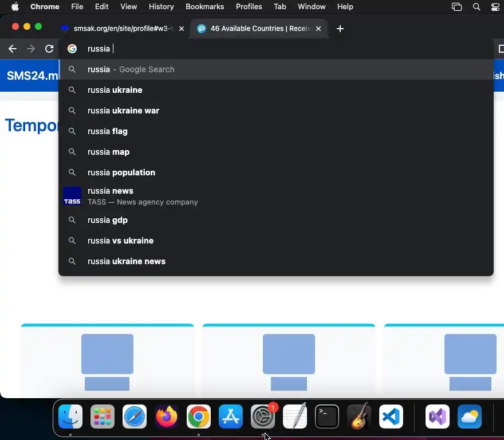Image resolution: width=504 pixels, height=440 pixels.
Task: Click the browser forward arrow
Action: point(31,49)
